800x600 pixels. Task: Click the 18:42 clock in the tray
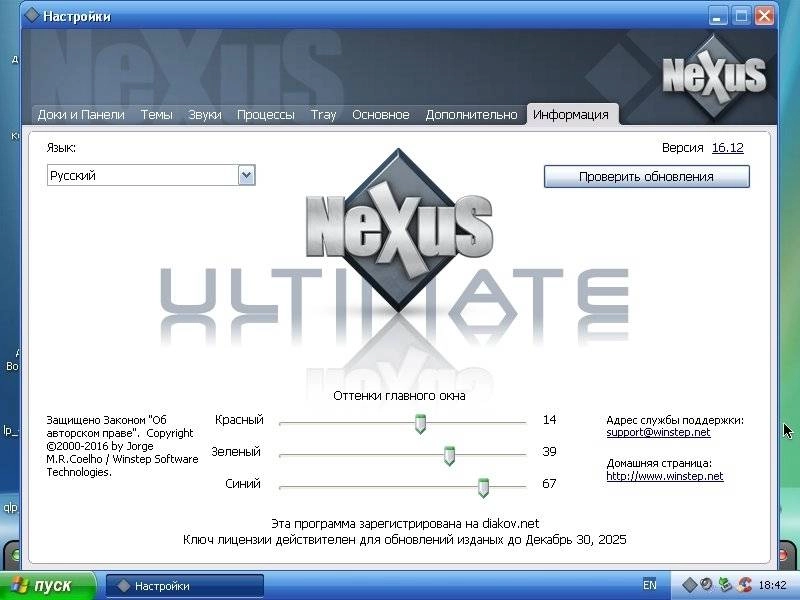[x=772, y=585]
